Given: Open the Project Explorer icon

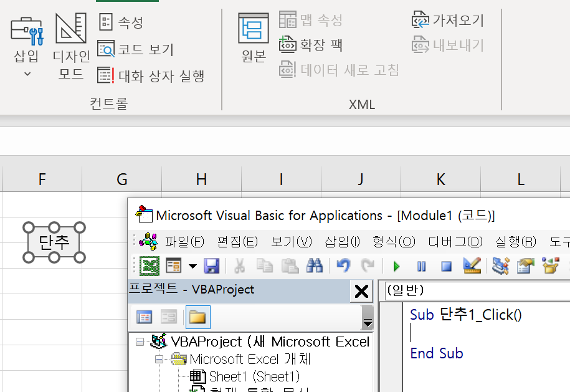Looking at the screenshot, I should point(501,266).
